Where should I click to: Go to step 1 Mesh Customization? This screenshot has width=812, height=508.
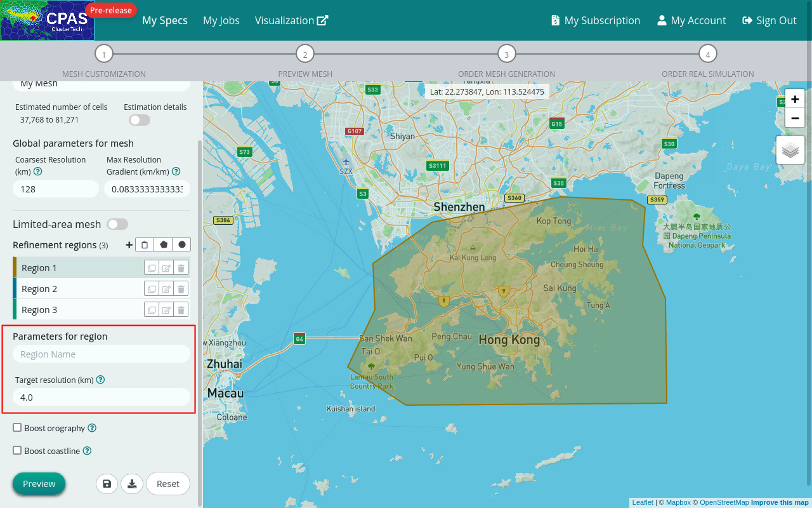click(104, 55)
